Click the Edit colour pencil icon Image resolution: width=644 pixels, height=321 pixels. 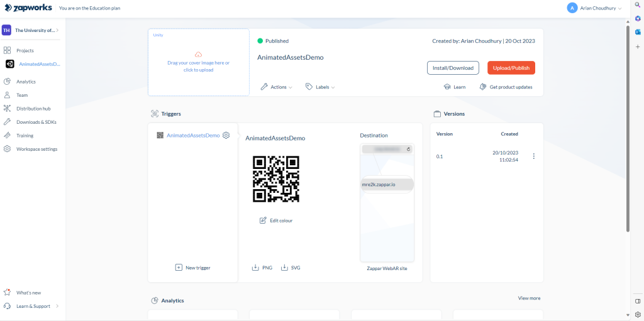(x=263, y=220)
